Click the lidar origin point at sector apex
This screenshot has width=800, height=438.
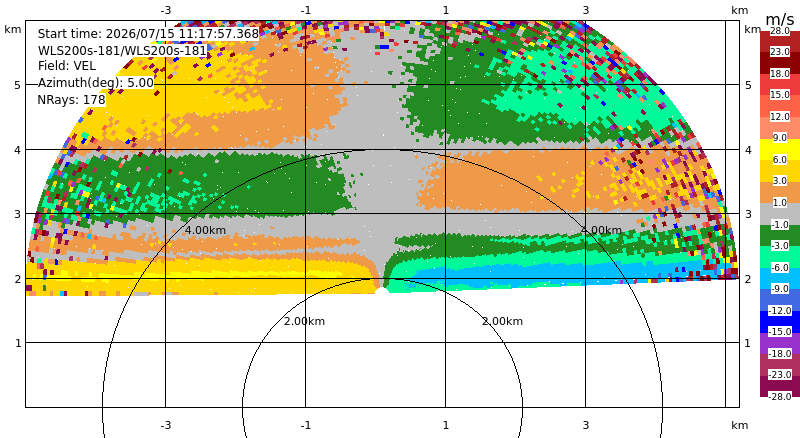coord(382,291)
